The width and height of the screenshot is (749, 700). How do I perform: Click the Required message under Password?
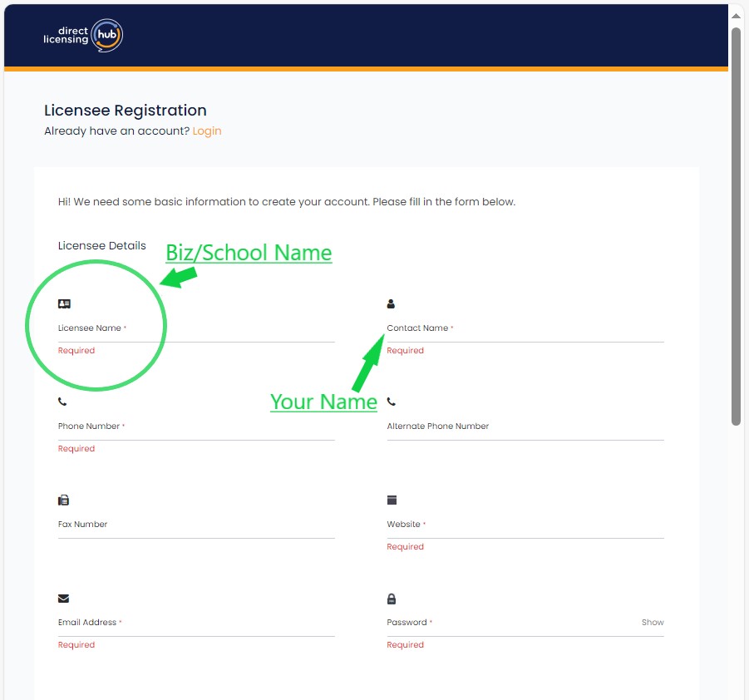pos(405,644)
